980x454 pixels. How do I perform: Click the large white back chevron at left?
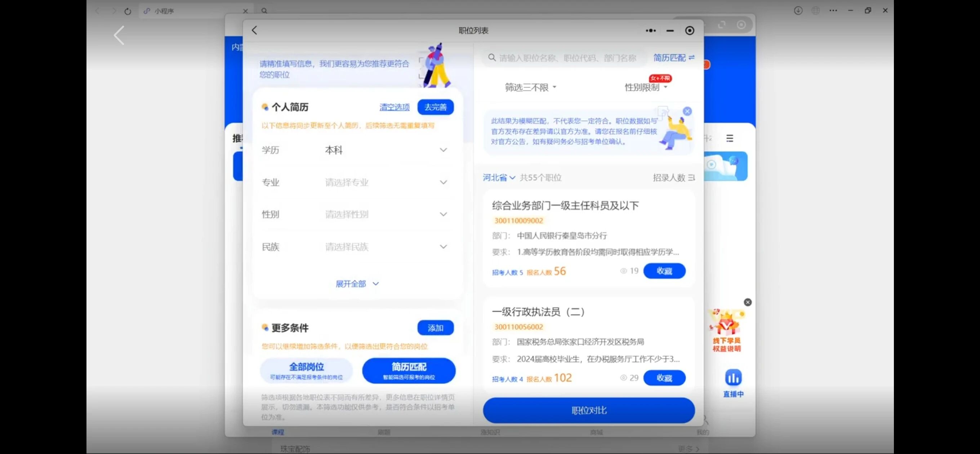119,35
